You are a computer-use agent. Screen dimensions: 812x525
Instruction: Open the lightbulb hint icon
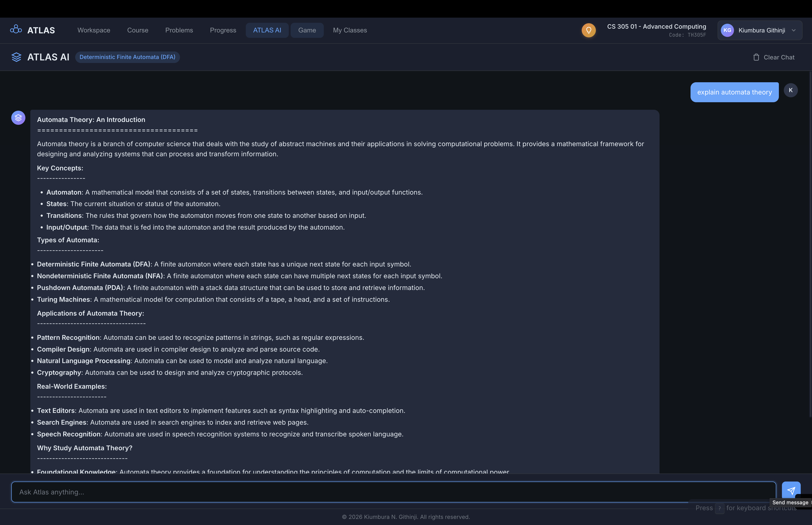pos(589,30)
